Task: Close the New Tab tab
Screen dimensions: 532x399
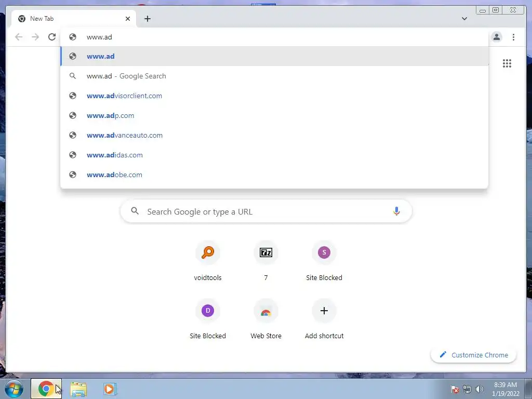Action: (128, 19)
